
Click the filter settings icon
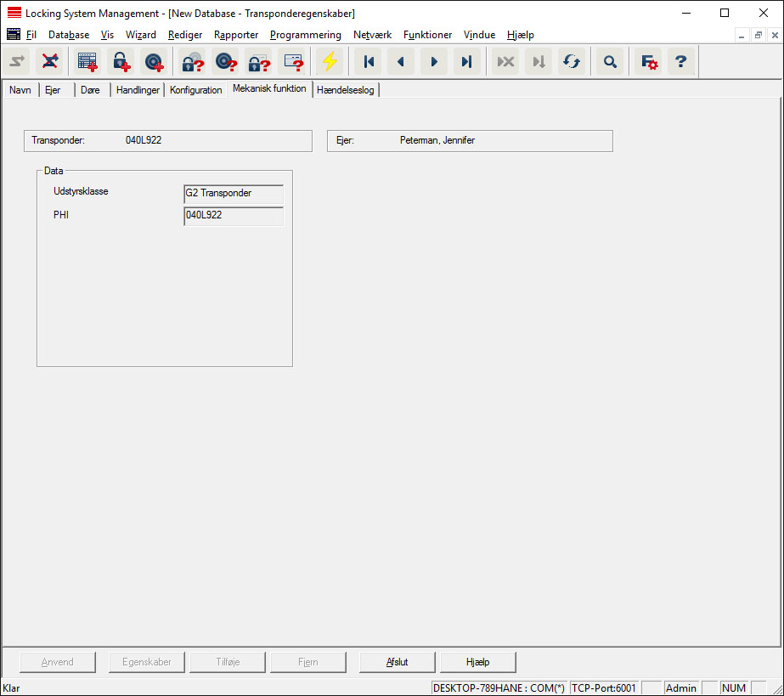tap(649, 62)
